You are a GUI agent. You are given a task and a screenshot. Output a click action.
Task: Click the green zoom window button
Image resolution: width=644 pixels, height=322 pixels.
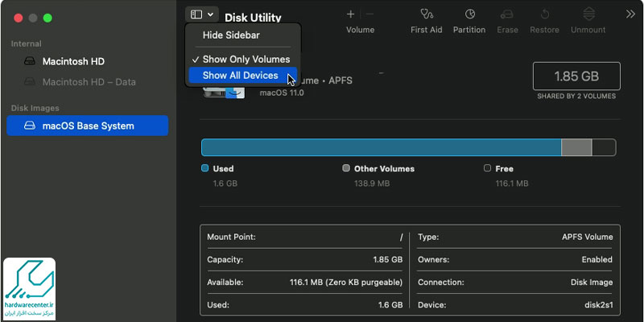pyautogui.click(x=47, y=18)
